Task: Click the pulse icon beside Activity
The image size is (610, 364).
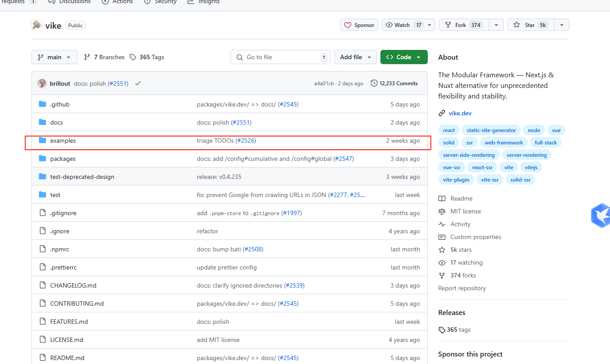Action: pyautogui.click(x=442, y=224)
